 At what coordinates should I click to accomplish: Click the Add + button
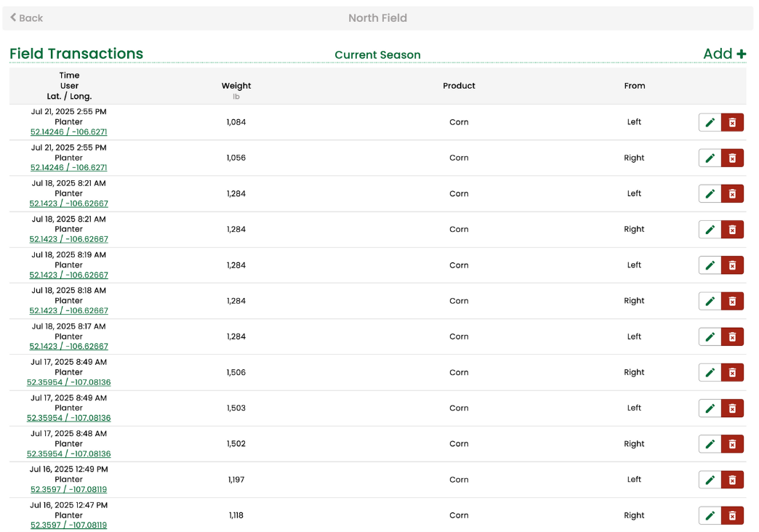[723, 54]
